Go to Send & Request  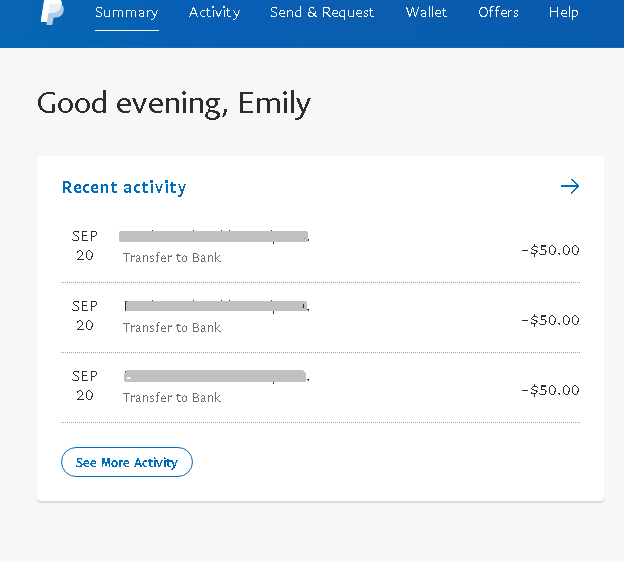[322, 13]
